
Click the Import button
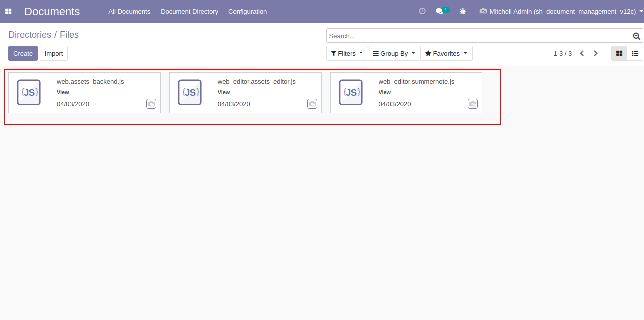pyautogui.click(x=54, y=53)
